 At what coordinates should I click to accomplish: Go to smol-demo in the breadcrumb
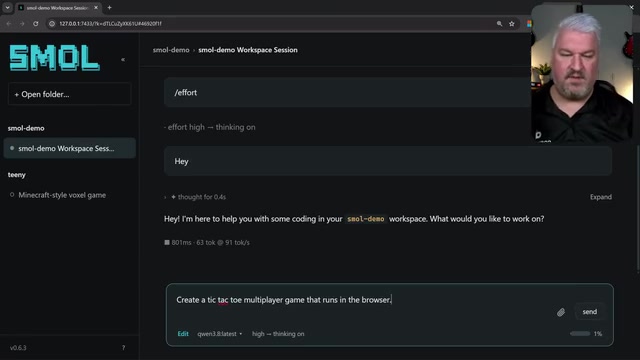pos(171,50)
